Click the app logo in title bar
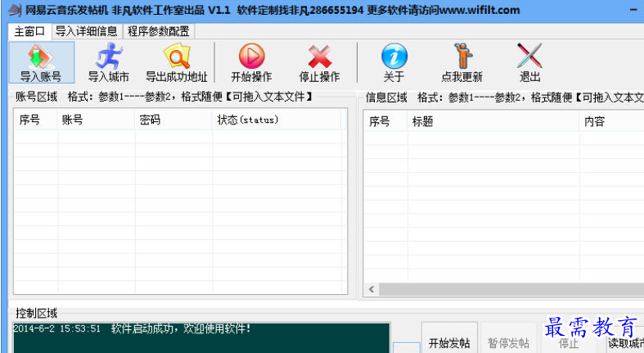 click(16, 10)
